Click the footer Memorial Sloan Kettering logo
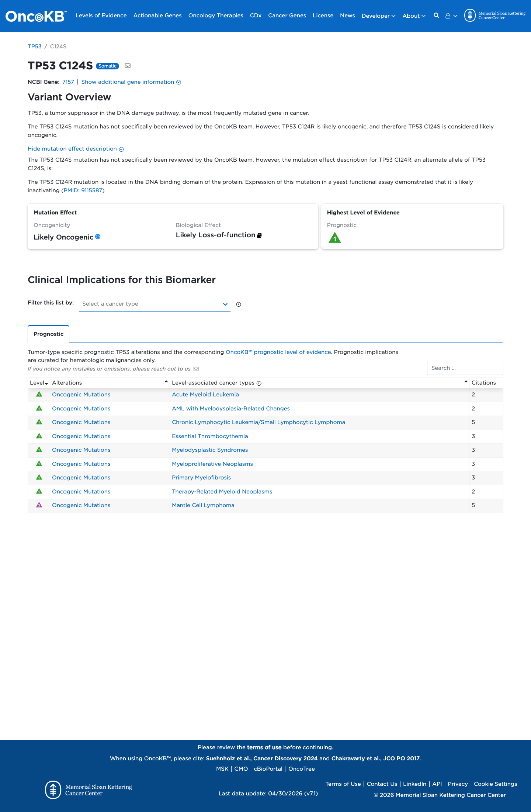This screenshot has width=531, height=812. pyautogui.click(x=88, y=790)
